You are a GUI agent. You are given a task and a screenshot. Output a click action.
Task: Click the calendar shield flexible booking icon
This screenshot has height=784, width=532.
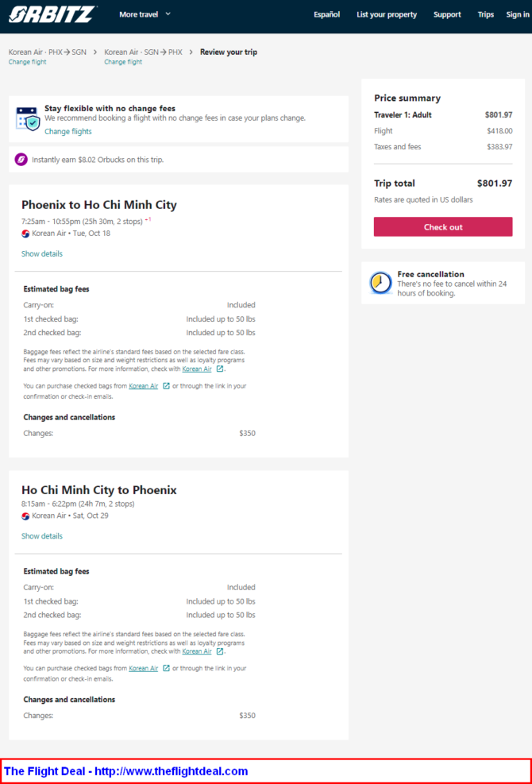click(x=28, y=118)
